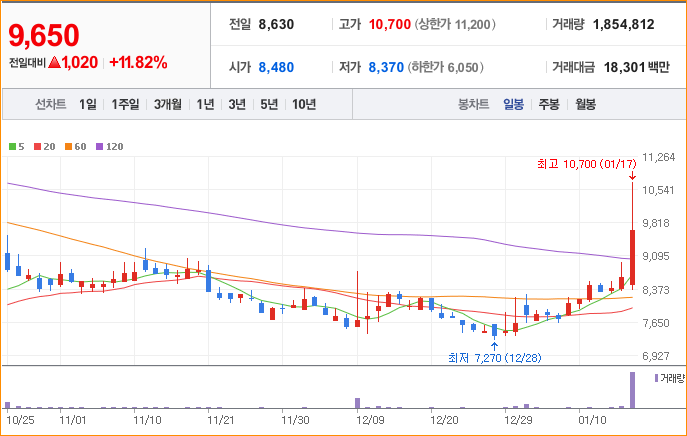This screenshot has width=687, height=436.
Task: Click the low price value 8,370
Action: click(386, 67)
